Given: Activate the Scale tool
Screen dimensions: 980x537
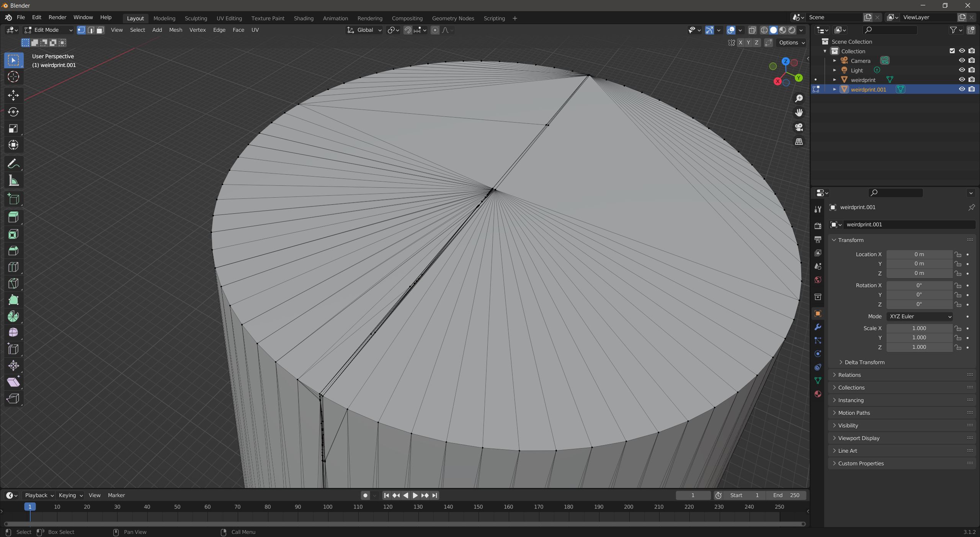Looking at the screenshot, I should pos(13,128).
